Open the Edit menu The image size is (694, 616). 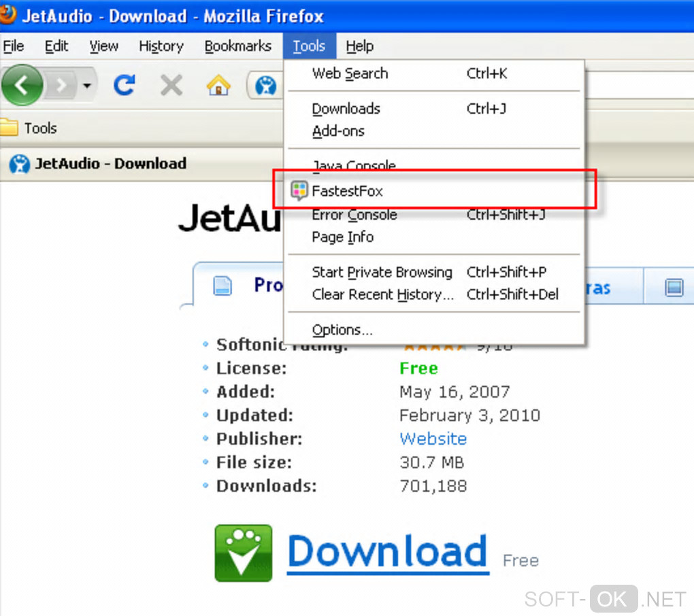click(x=56, y=46)
